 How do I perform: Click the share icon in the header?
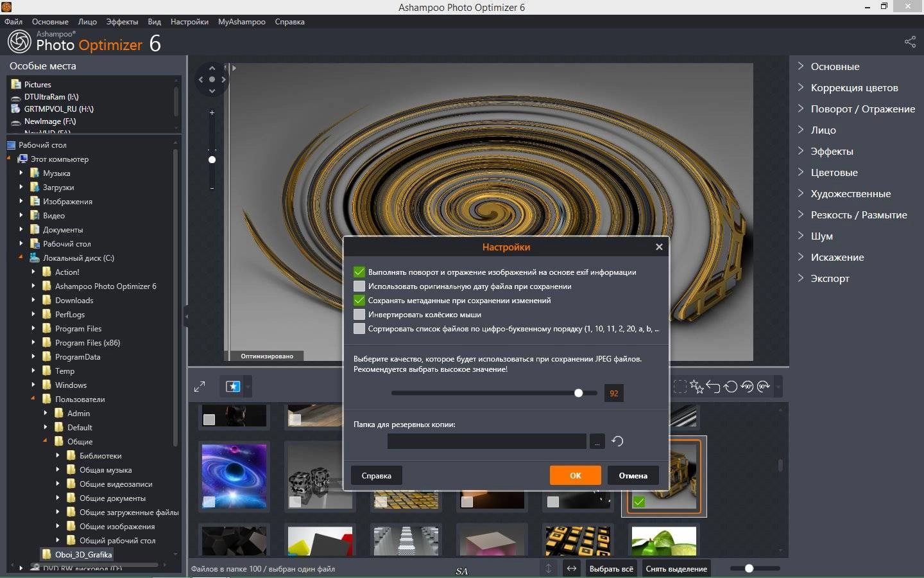coord(910,42)
